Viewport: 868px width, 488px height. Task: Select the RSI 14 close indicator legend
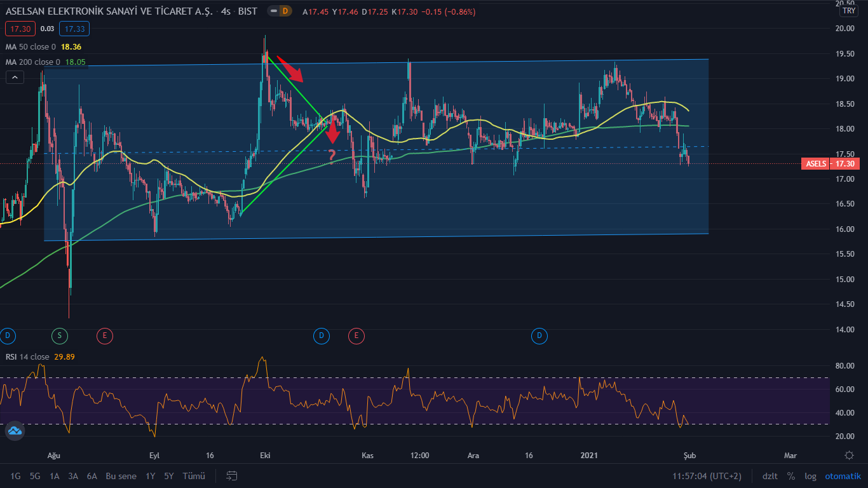coord(27,356)
